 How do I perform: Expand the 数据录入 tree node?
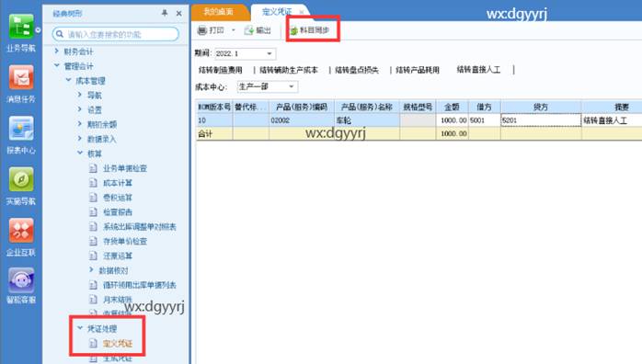(80, 139)
